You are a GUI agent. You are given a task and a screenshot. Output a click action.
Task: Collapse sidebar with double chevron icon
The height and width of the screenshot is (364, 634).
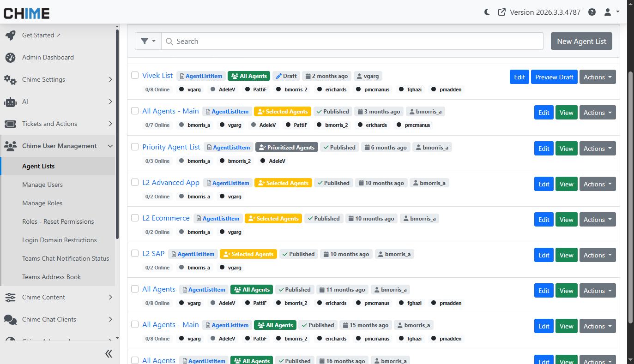(x=109, y=353)
